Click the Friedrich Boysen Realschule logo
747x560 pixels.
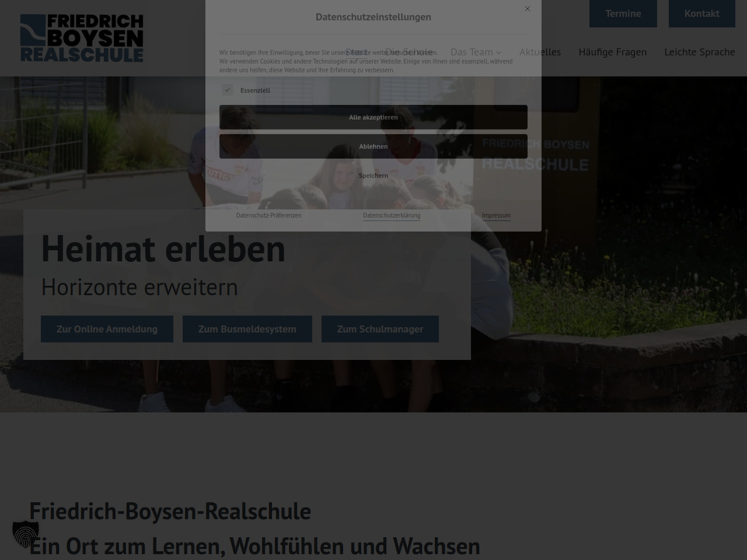[x=82, y=38]
